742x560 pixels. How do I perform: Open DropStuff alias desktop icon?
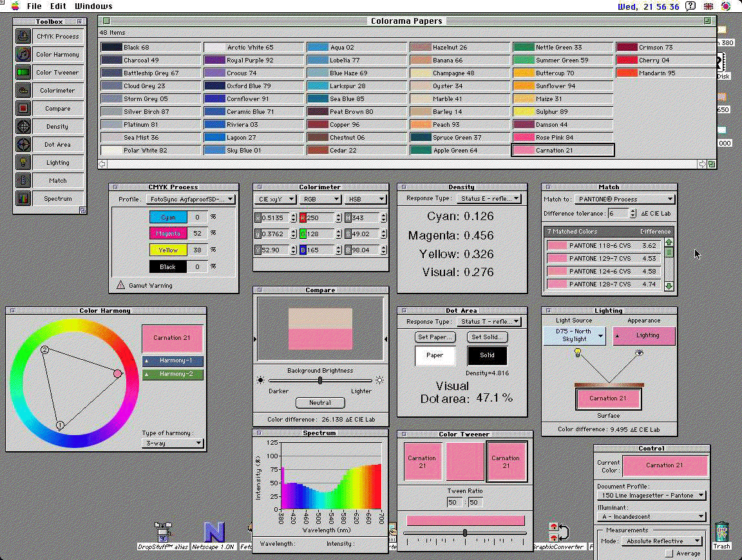click(x=163, y=532)
